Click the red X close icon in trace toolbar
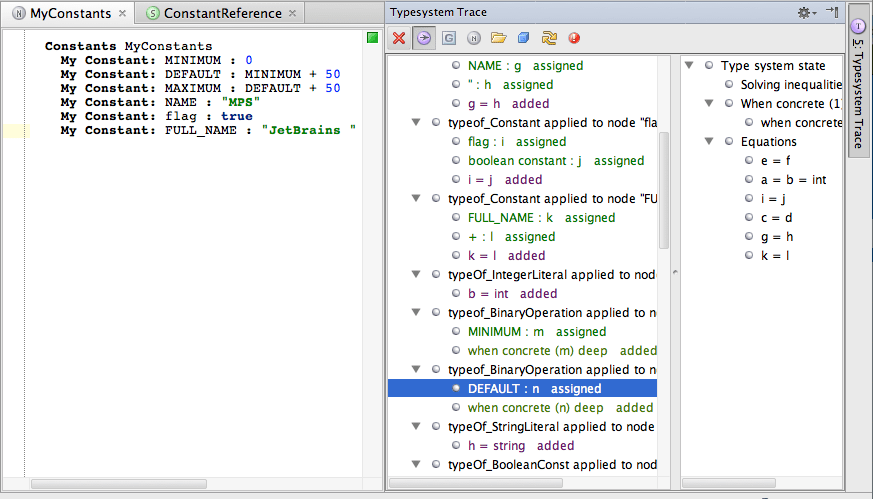This screenshot has width=873, height=499. click(x=399, y=39)
